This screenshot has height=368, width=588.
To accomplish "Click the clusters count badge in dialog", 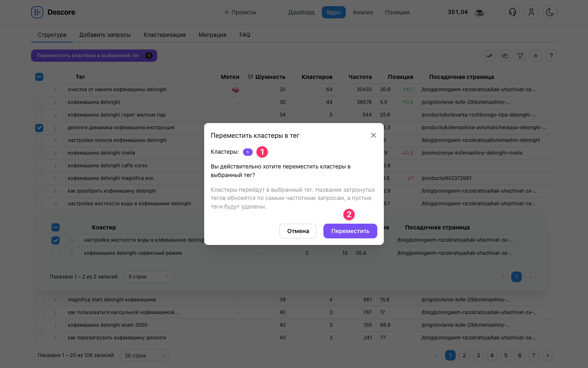I will coord(248,152).
